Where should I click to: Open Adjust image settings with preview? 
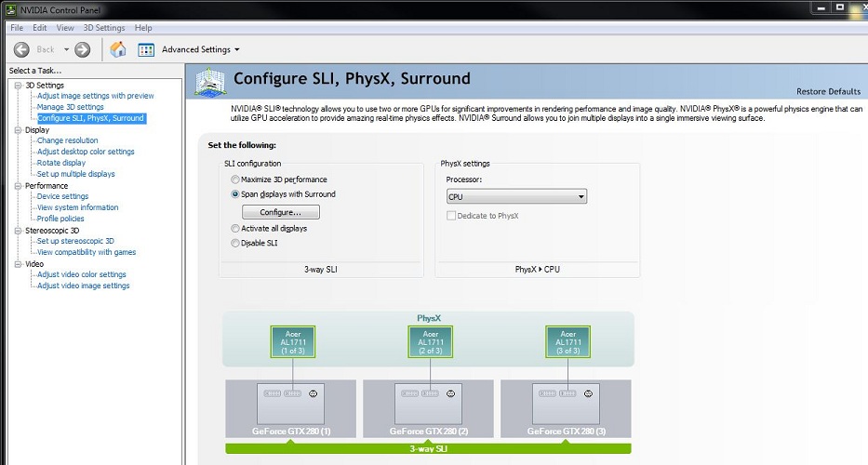[x=95, y=96]
